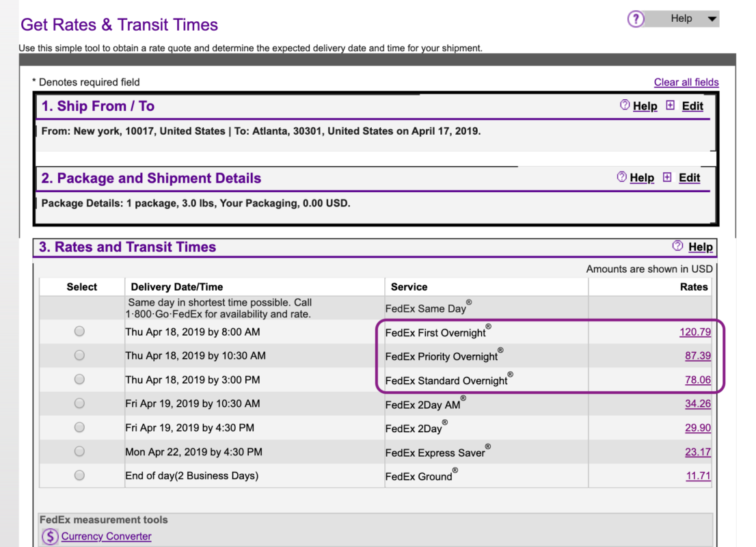This screenshot has height=547, width=756.
Task: Open the Help dropdown arrow at top right
Action: (713, 18)
